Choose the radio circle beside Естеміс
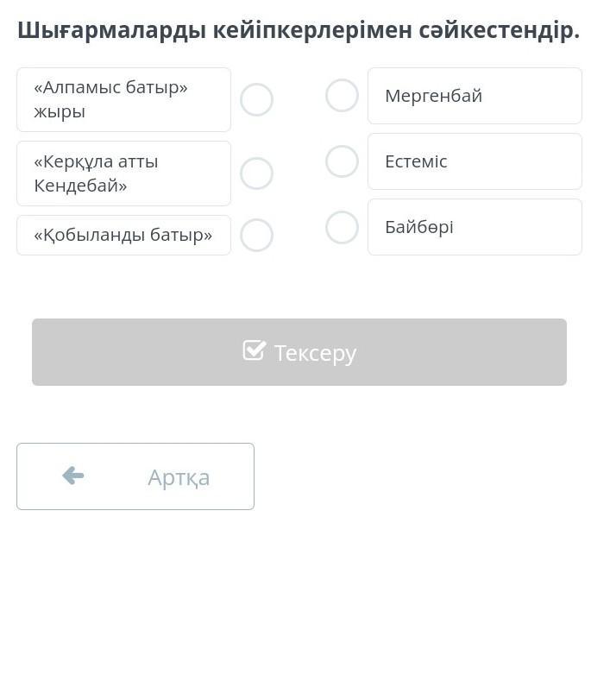The height and width of the screenshot is (700, 610). [342, 161]
